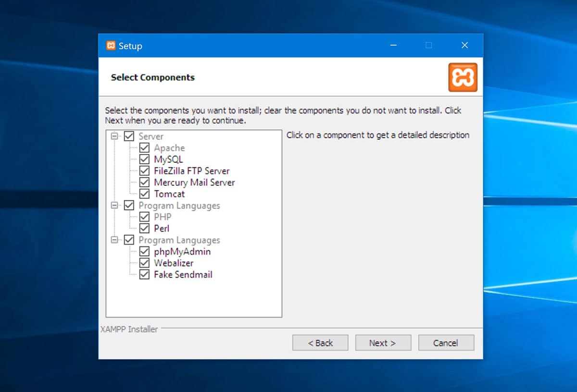Select the FileZilla FTP Server label

[x=192, y=171]
